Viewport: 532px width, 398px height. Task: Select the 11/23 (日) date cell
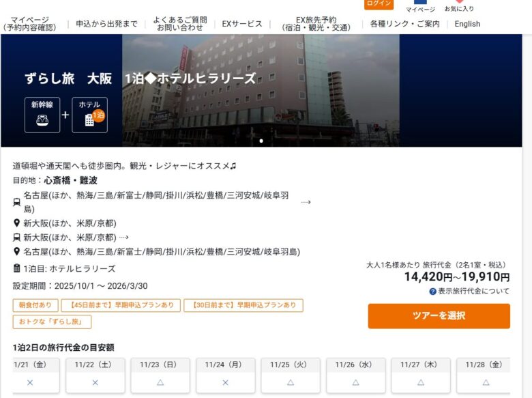pyautogui.click(x=160, y=375)
